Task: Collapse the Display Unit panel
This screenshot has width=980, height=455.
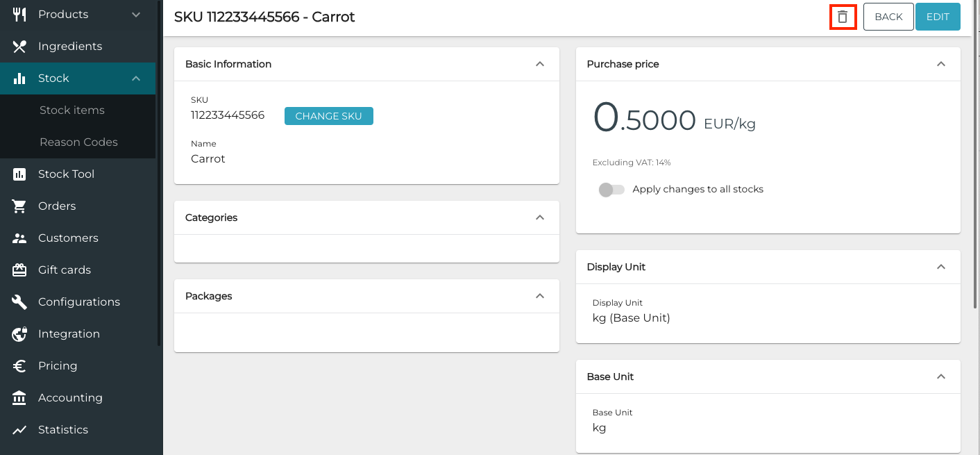Action: click(941, 267)
